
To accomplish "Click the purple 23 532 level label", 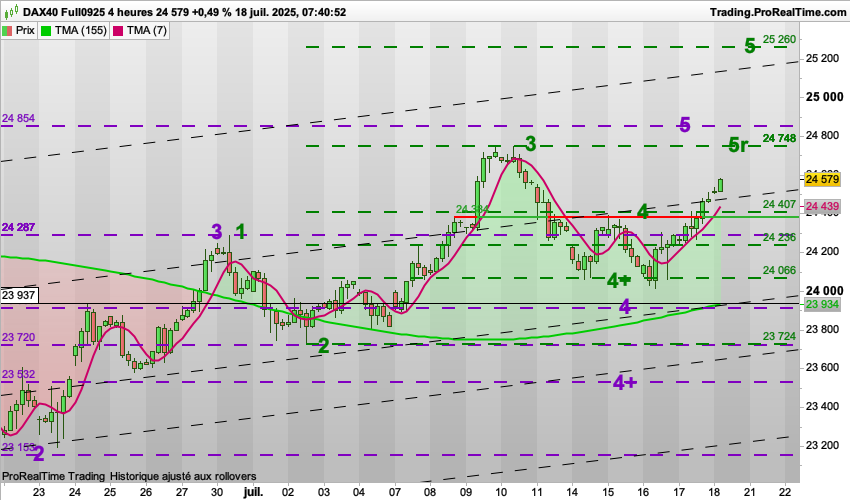I will click(x=18, y=374).
